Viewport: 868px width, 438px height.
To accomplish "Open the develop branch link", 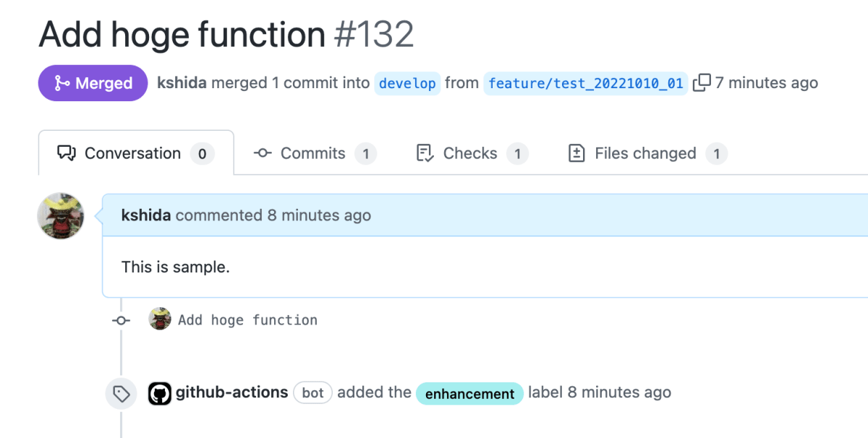I will tap(407, 83).
